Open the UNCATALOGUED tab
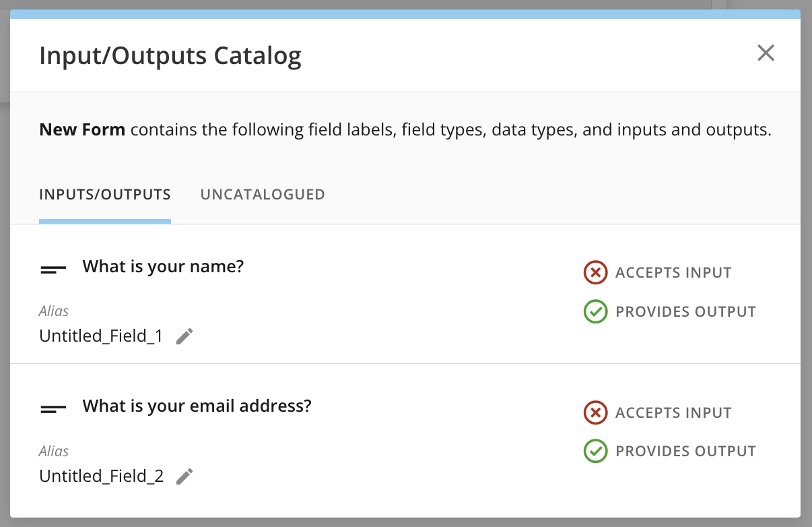This screenshot has width=812, height=527. 263,195
